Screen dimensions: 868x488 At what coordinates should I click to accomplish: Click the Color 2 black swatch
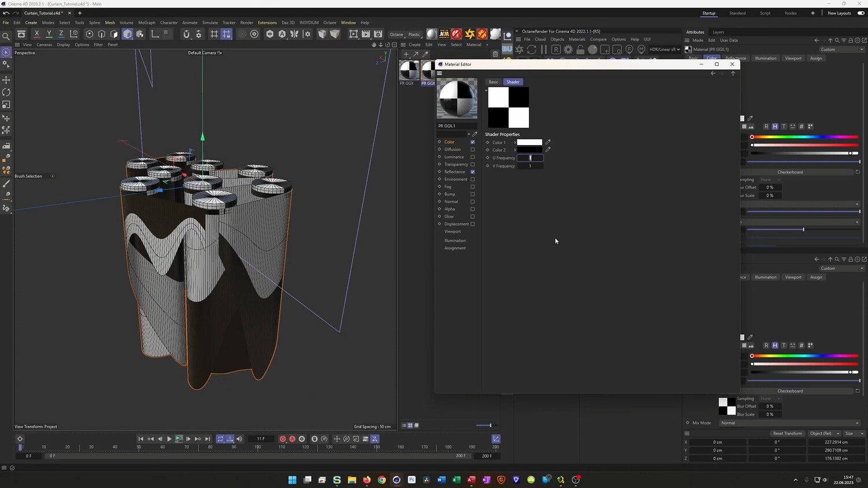pos(529,150)
